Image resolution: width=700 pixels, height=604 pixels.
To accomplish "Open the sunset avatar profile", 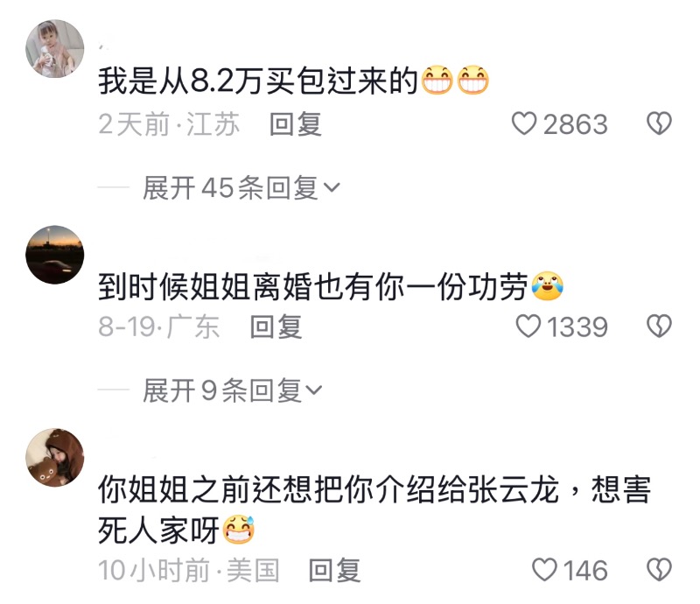I will click(55, 255).
